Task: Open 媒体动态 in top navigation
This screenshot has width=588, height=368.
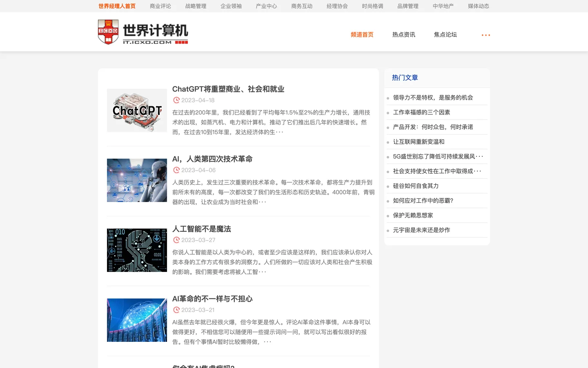Action: point(479,6)
